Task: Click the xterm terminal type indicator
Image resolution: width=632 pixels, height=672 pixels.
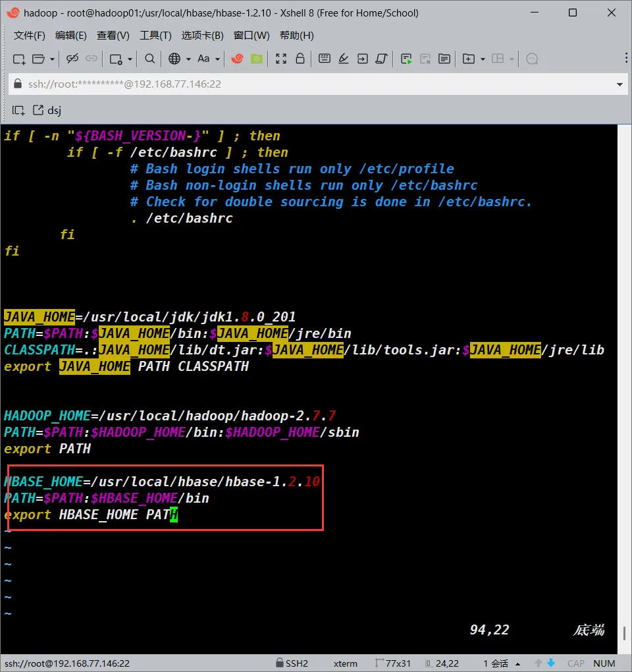Action: click(345, 663)
